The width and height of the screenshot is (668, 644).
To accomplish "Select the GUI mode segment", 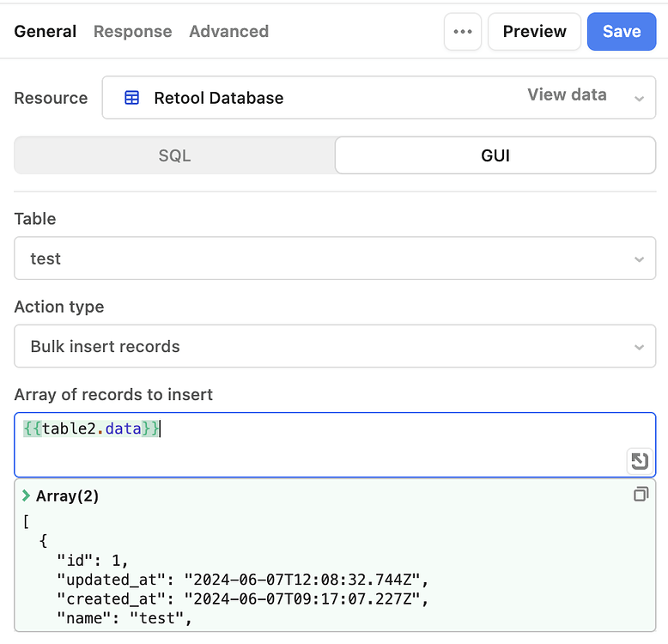I will pos(495,155).
